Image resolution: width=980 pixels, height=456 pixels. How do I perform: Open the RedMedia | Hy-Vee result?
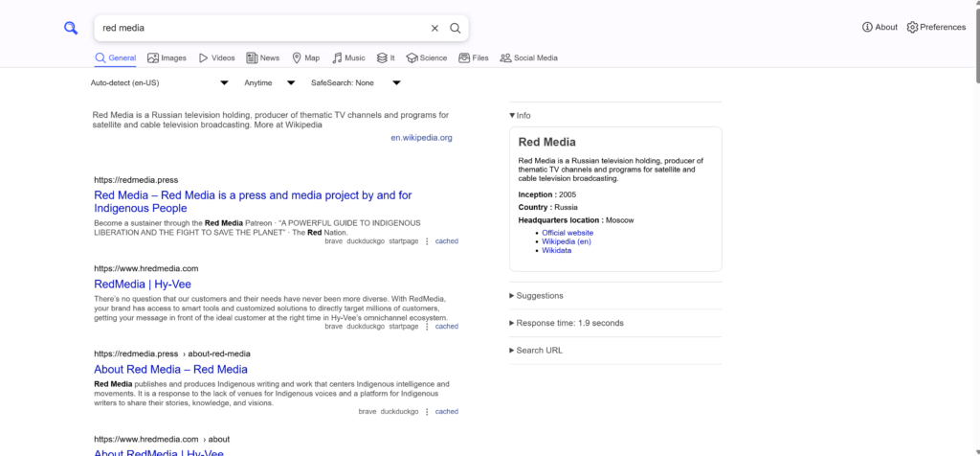click(143, 284)
